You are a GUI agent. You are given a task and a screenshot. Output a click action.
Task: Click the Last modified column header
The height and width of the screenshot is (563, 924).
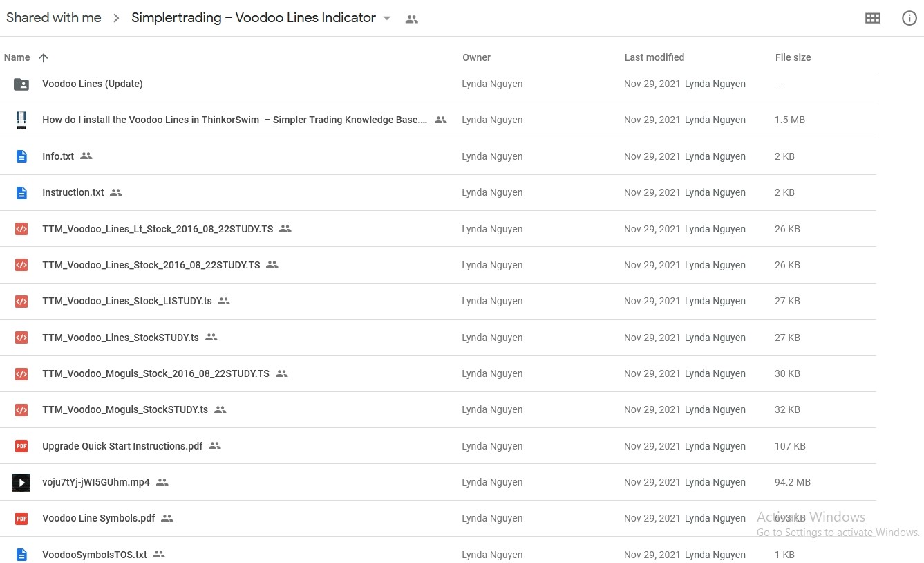654,57
